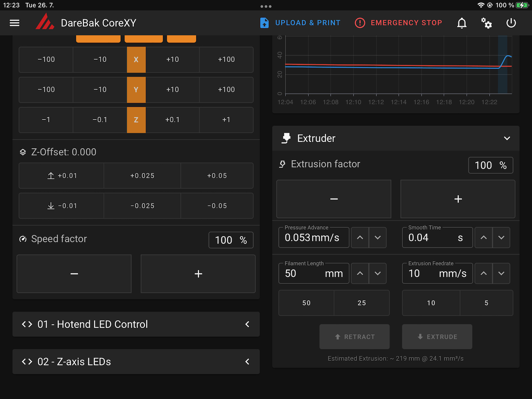Select the 25 mm filament length preset
The height and width of the screenshot is (399, 532).
[362, 303]
